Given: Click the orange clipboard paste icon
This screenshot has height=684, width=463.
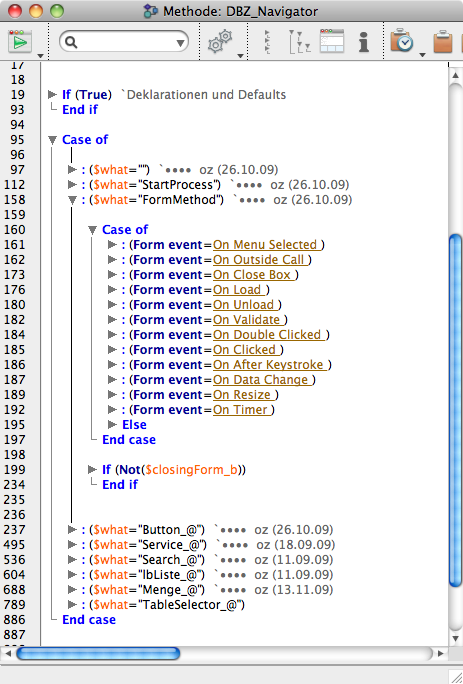Looking at the screenshot, I should point(442,41).
